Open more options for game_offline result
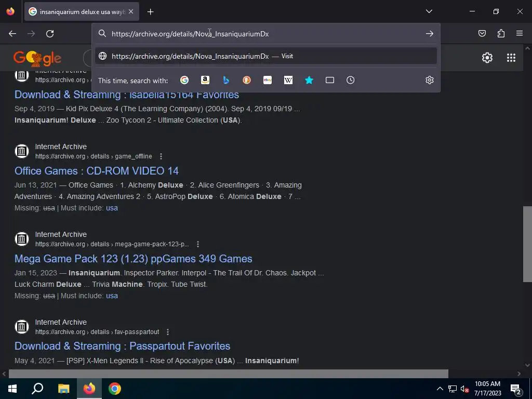Screen dimensions: 532x399 [x=161, y=156]
